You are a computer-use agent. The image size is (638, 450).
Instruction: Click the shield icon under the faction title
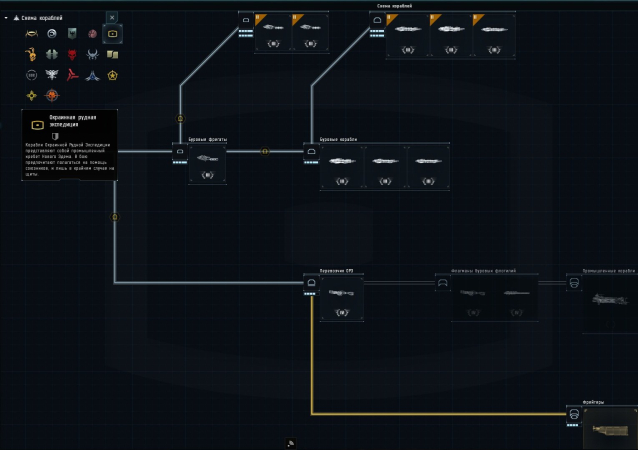[x=55, y=136]
